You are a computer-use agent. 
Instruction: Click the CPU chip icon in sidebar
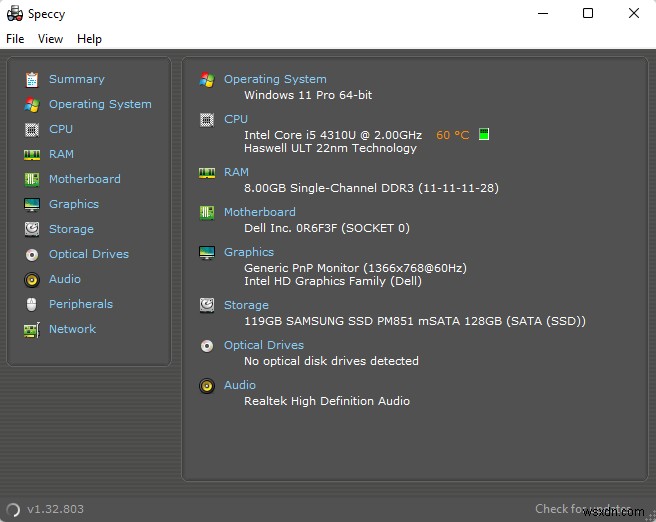(31, 129)
